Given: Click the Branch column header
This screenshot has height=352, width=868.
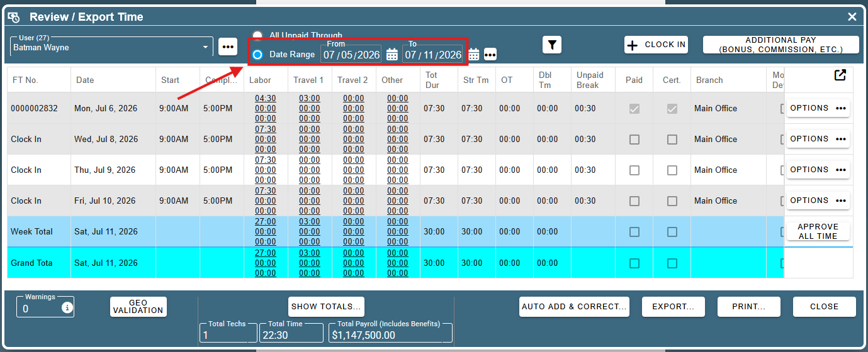Looking at the screenshot, I should pyautogui.click(x=709, y=80).
